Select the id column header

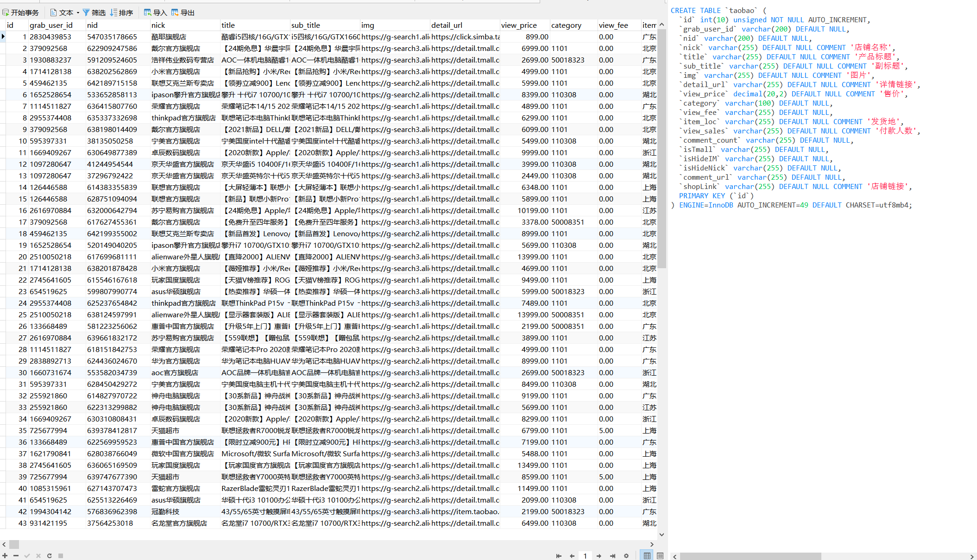click(17, 25)
